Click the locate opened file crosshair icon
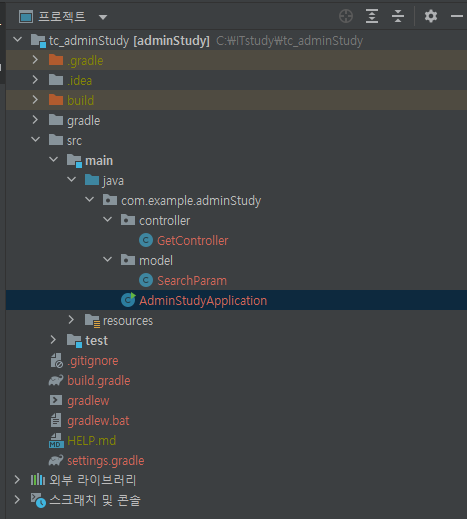The image size is (467, 519). pos(346,16)
